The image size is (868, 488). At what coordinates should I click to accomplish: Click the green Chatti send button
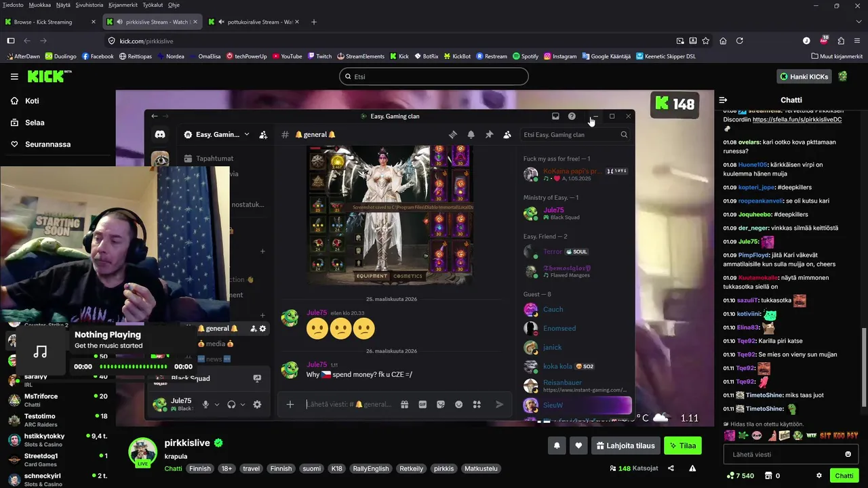coord(844,476)
